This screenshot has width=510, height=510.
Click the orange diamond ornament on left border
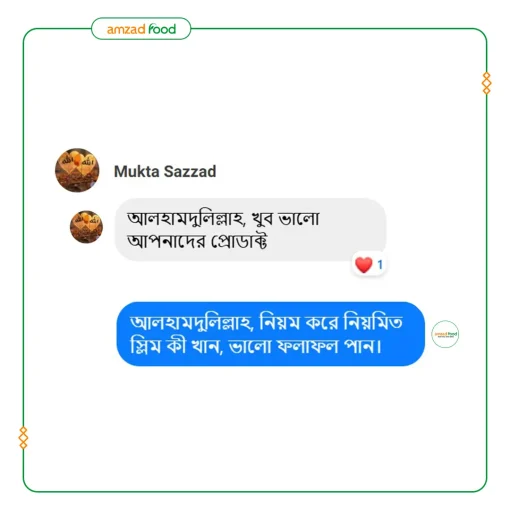pyautogui.click(x=23, y=437)
